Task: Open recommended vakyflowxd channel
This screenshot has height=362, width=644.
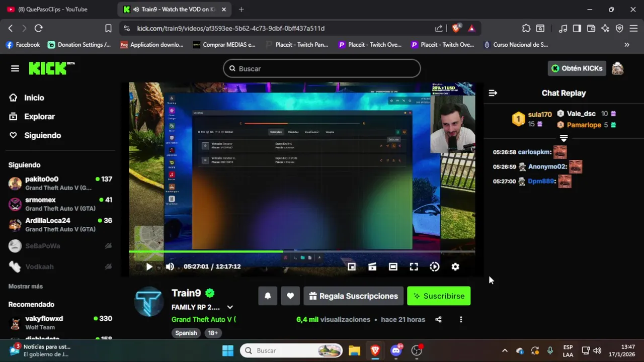Action: [x=60, y=322]
